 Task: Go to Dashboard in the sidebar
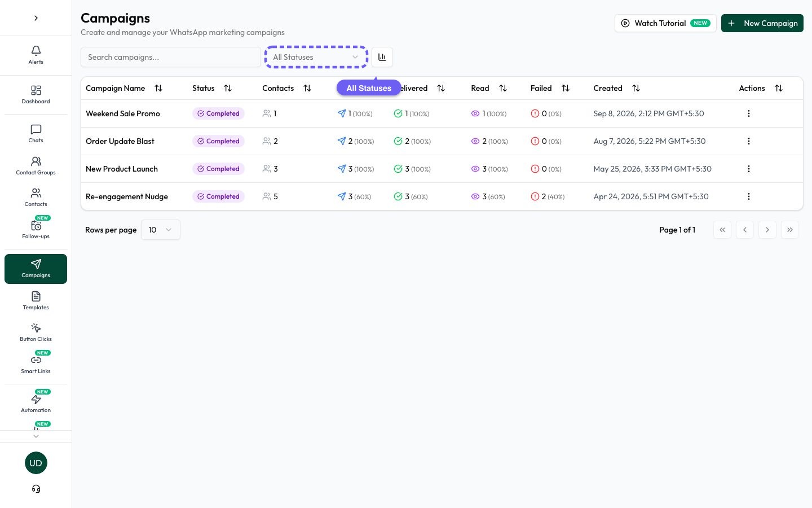click(36, 95)
